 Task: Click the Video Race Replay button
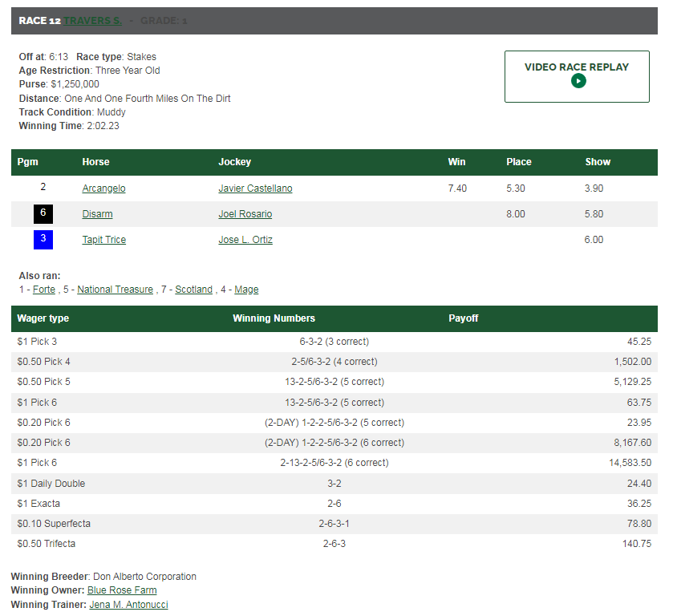[x=576, y=67]
